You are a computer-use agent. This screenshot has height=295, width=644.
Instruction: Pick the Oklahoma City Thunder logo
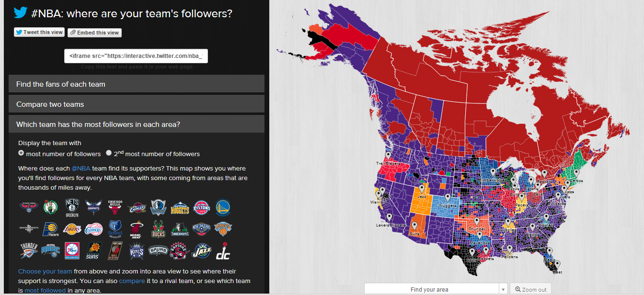coord(29,251)
